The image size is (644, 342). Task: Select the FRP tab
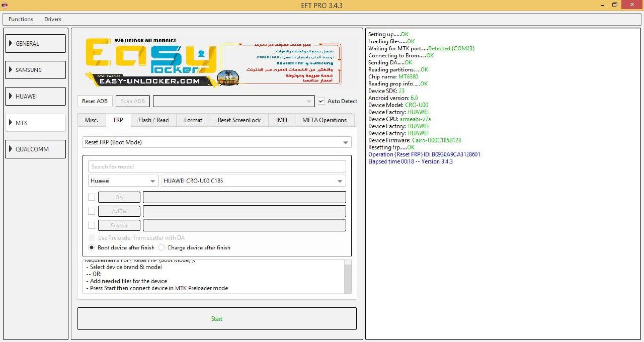[118, 120]
